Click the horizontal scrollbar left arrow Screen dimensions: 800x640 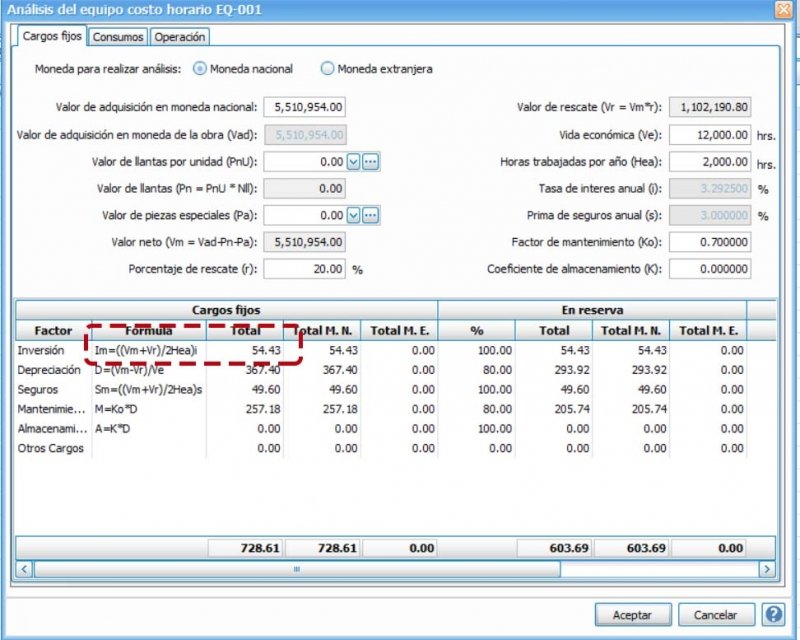click(x=25, y=569)
